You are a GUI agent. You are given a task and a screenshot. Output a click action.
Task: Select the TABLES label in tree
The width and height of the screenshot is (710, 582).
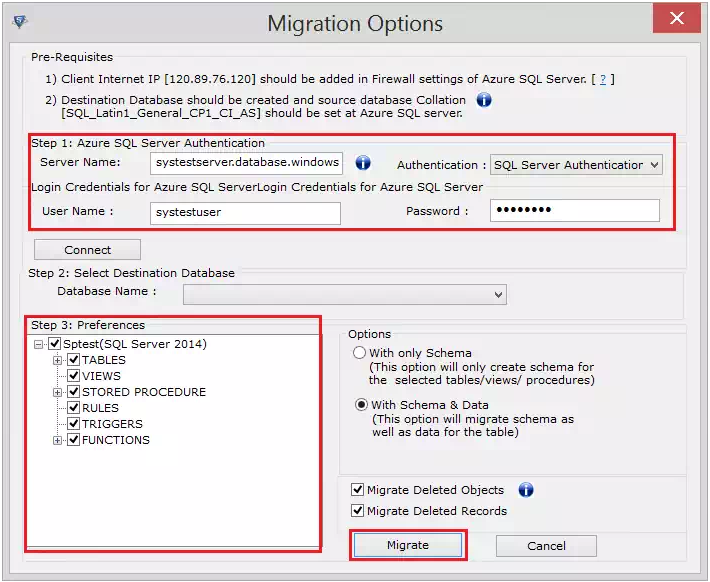tap(104, 360)
